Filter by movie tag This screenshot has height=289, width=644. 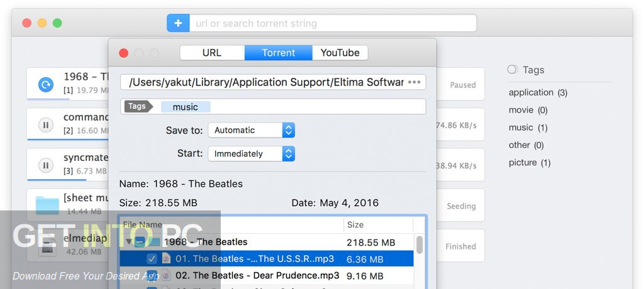point(528,110)
